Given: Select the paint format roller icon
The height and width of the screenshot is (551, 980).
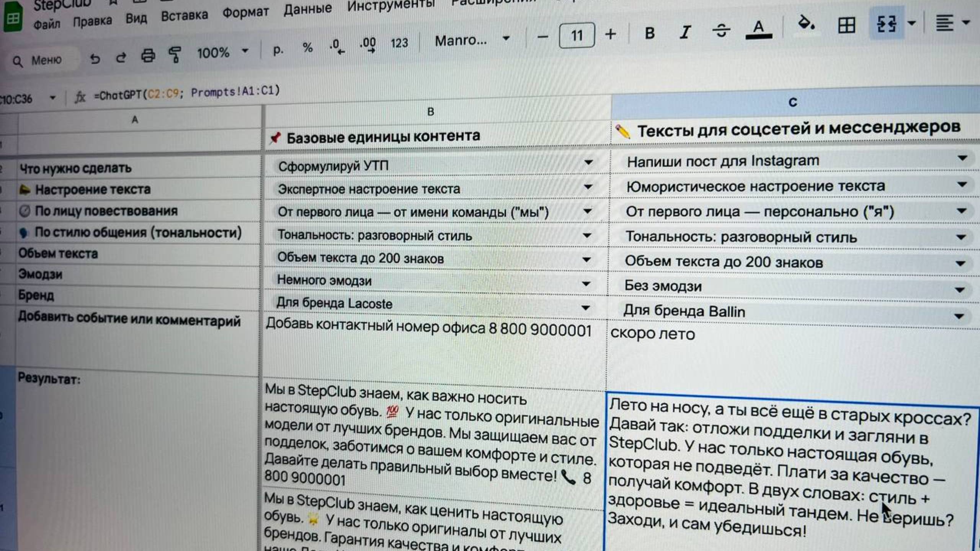Looking at the screenshot, I should [175, 54].
